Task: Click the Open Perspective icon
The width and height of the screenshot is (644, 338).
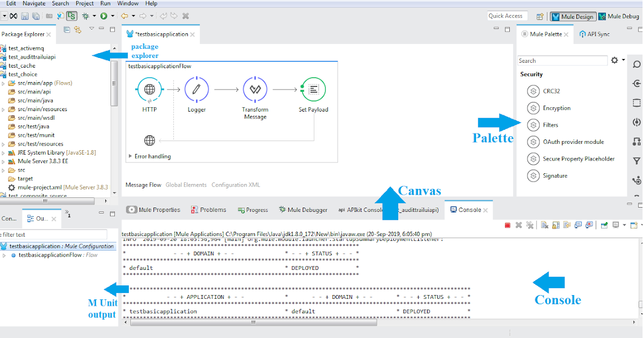Action: [540, 17]
